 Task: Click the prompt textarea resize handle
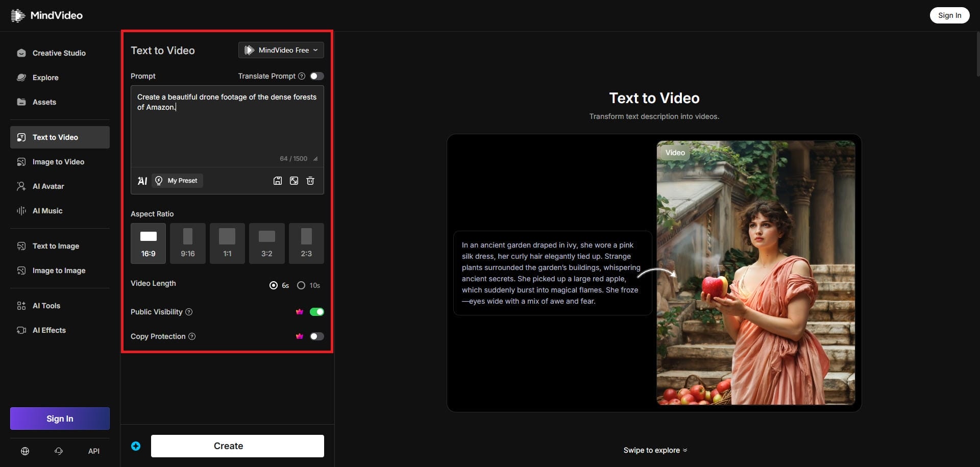(x=315, y=159)
